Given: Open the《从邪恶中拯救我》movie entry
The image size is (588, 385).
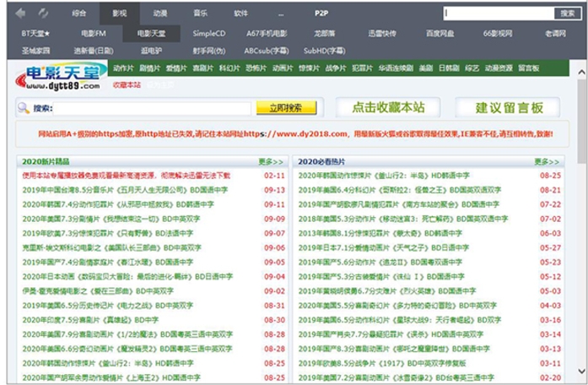Looking at the screenshot, I should 118,204.
